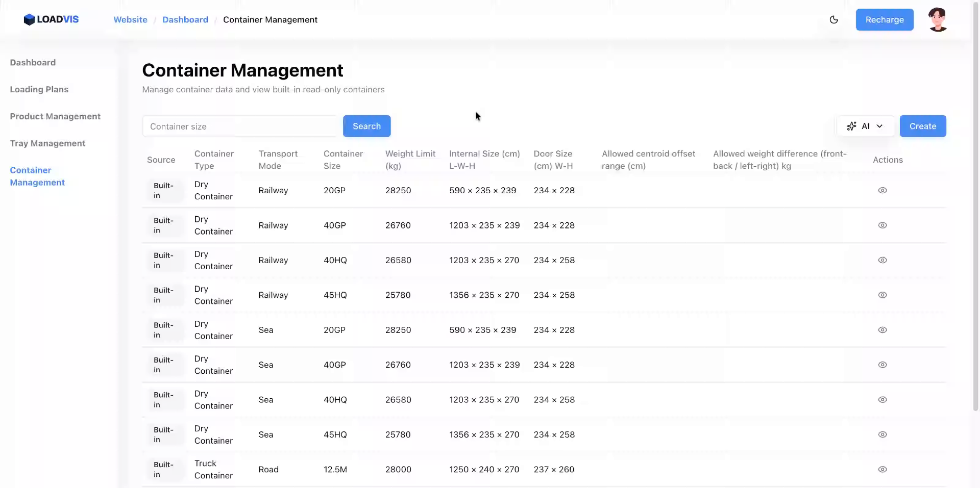Click the Create button
This screenshot has width=980, height=488.
coord(923,126)
